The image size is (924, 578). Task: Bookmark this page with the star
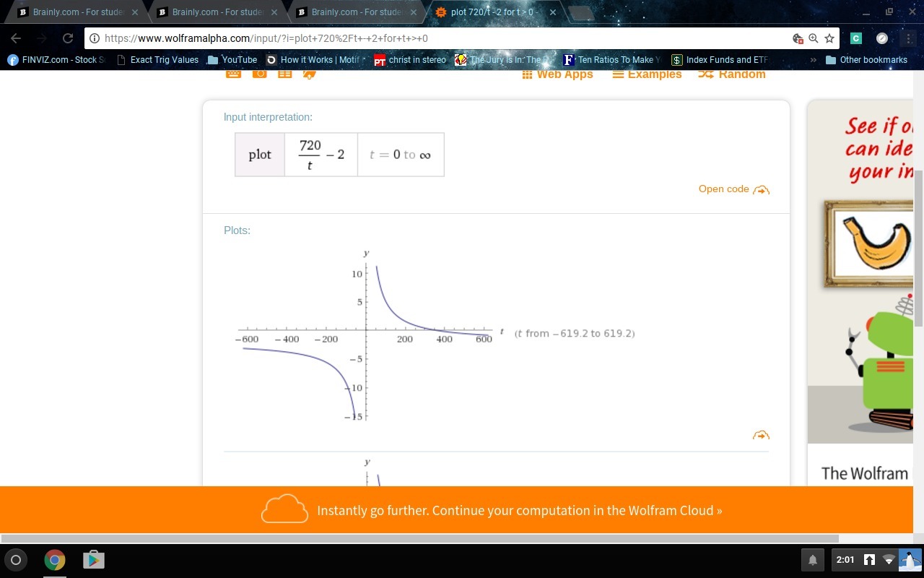coord(829,38)
